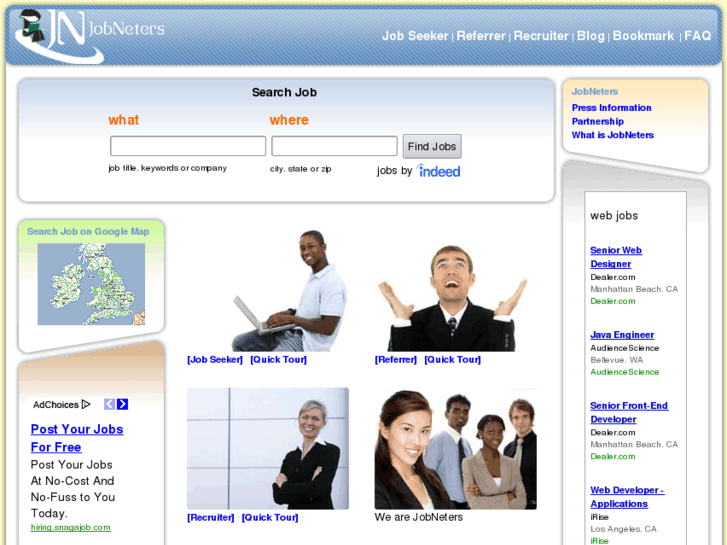Click the 'Bellevue, WA' location text

[617, 360]
